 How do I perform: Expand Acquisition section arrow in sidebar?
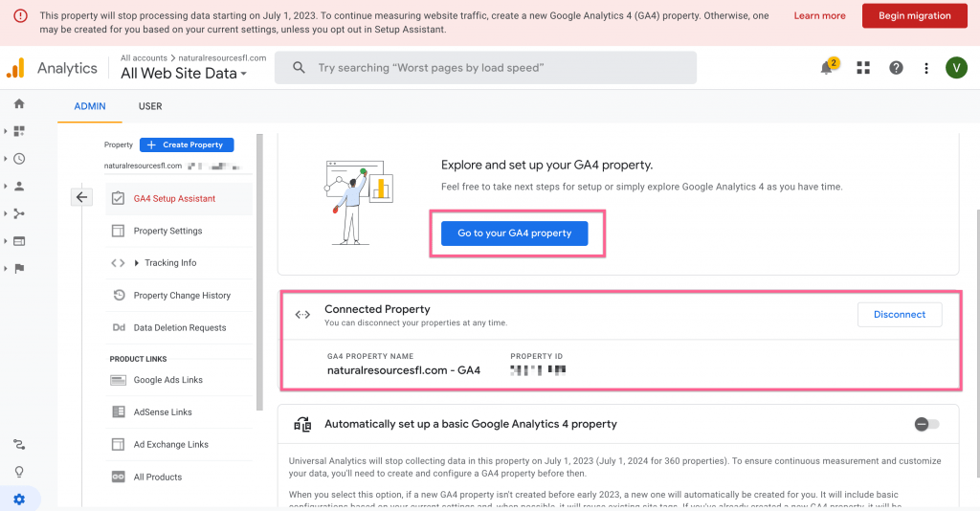tap(6, 213)
